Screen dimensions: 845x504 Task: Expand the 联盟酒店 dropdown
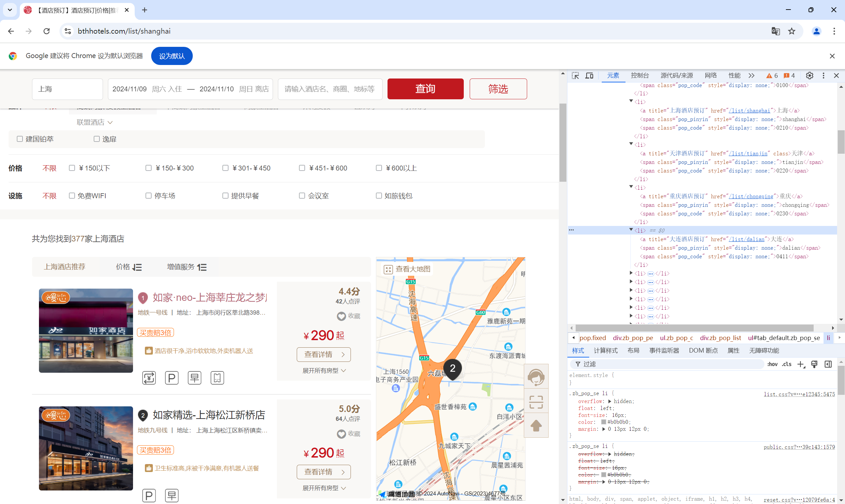click(x=94, y=122)
